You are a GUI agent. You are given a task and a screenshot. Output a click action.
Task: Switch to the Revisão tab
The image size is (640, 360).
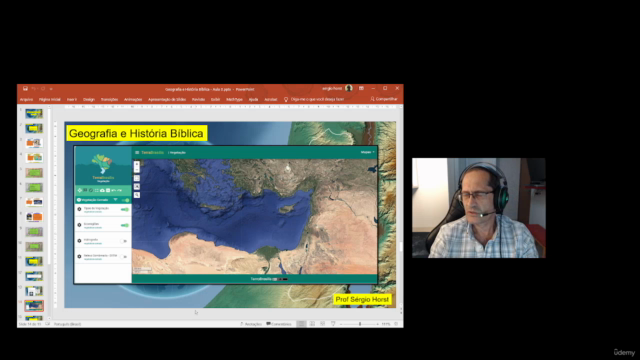coord(198,99)
